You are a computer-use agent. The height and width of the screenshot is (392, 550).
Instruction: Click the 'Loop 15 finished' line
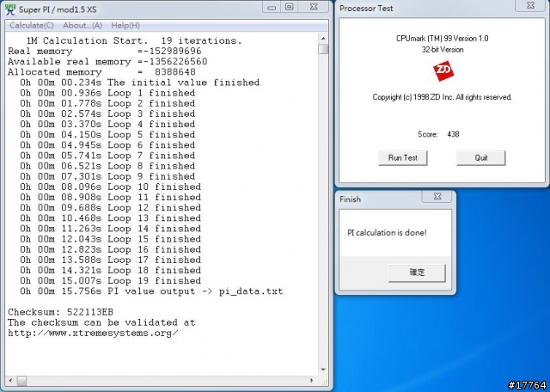click(110, 239)
